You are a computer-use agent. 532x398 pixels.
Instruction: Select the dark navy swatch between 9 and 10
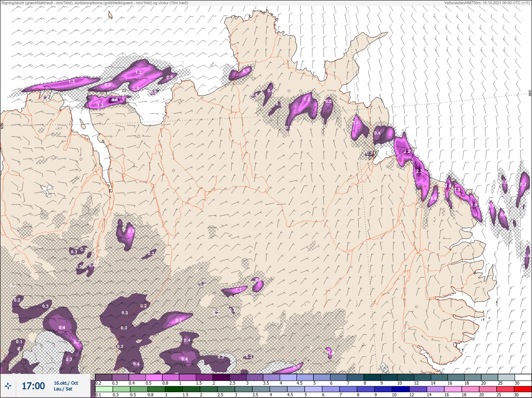tap(383, 389)
